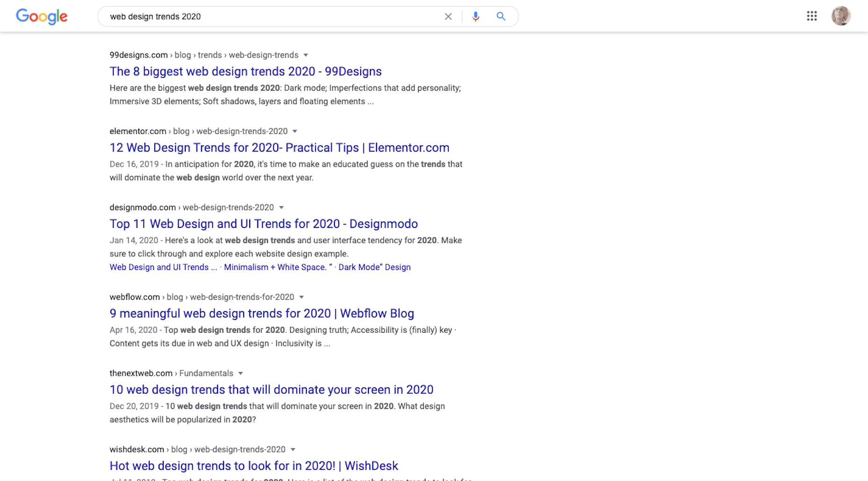This screenshot has height=481, width=868.
Task: Open the Elementor 12 Web Design Trends link
Action: 279,148
